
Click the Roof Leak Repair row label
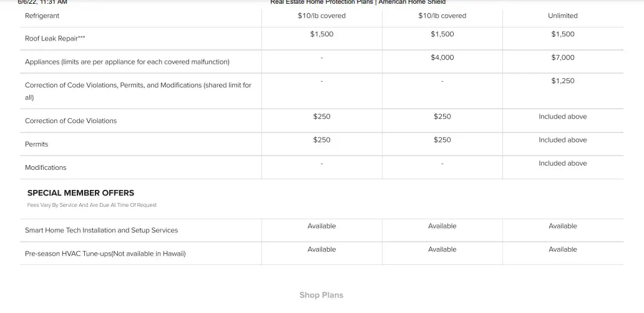51,39
